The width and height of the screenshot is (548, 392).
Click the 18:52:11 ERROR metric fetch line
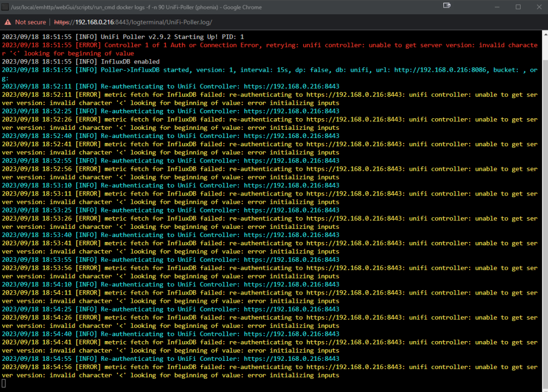[x=270, y=99]
